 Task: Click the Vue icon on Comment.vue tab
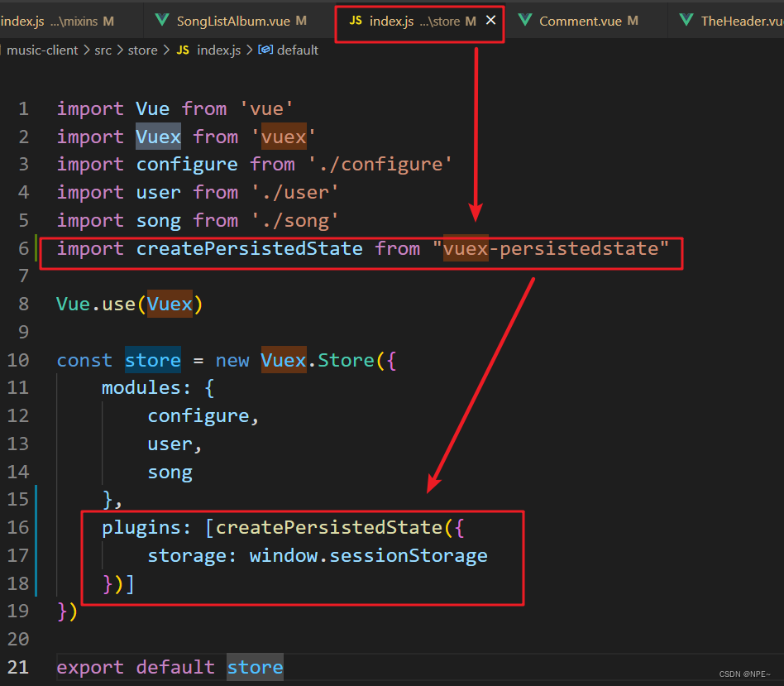point(524,20)
